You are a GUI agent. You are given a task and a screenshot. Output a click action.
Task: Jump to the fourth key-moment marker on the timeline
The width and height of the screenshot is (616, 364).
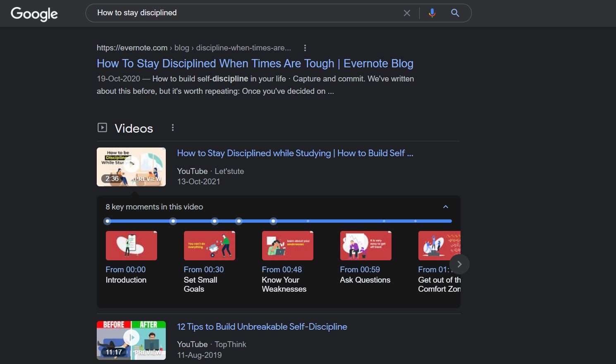coord(239,221)
